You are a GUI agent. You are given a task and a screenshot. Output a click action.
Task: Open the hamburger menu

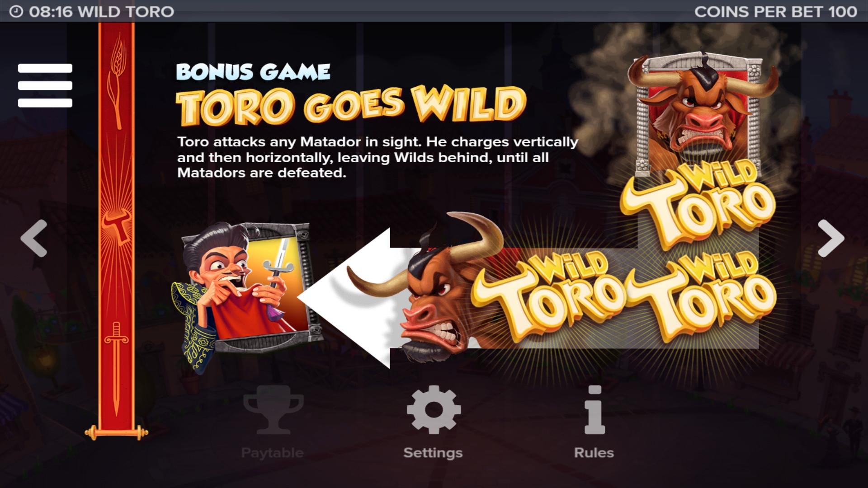pos(45,85)
